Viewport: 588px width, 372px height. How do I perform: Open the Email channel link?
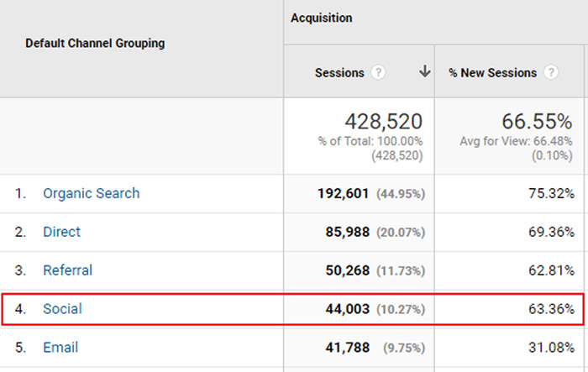click(x=60, y=348)
